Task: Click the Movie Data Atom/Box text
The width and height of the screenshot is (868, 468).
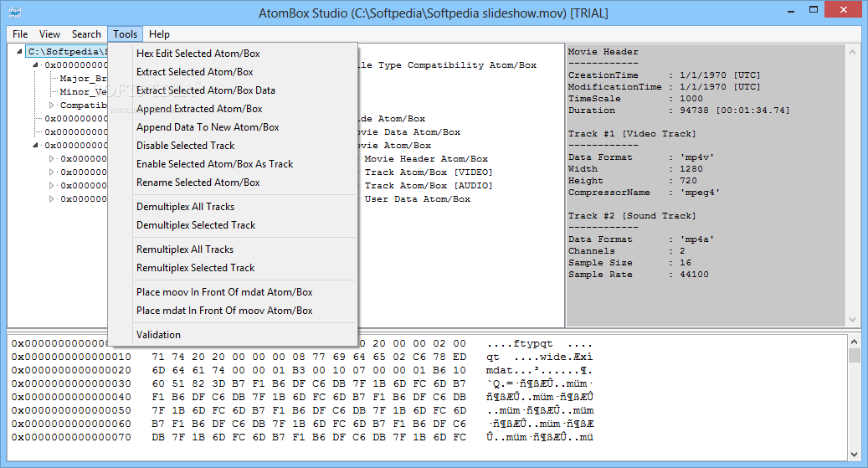Action: [x=408, y=132]
